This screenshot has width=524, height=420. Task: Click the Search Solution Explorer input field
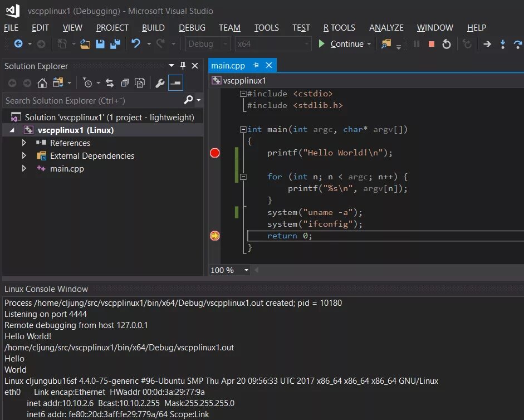coord(94,100)
